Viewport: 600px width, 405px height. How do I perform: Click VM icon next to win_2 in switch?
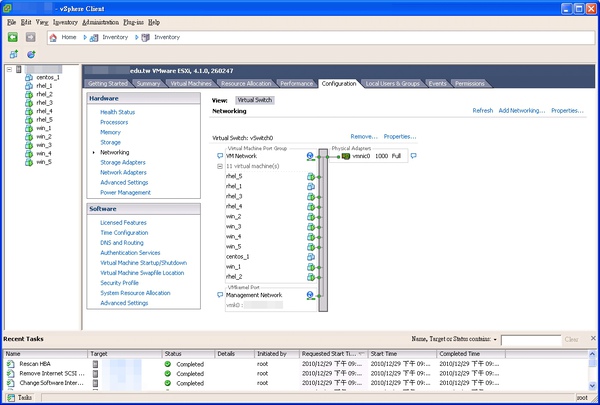point(311,217)
